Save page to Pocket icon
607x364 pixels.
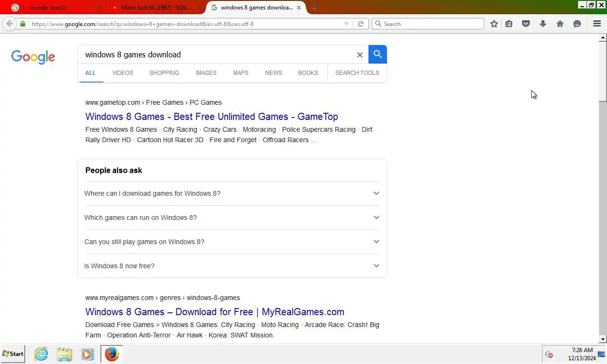(x=526, y=24)
